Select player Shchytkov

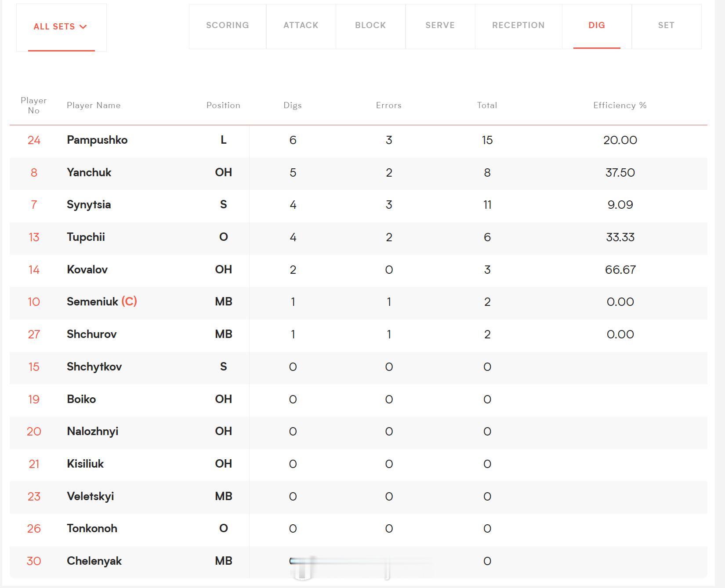click(94, 367)
